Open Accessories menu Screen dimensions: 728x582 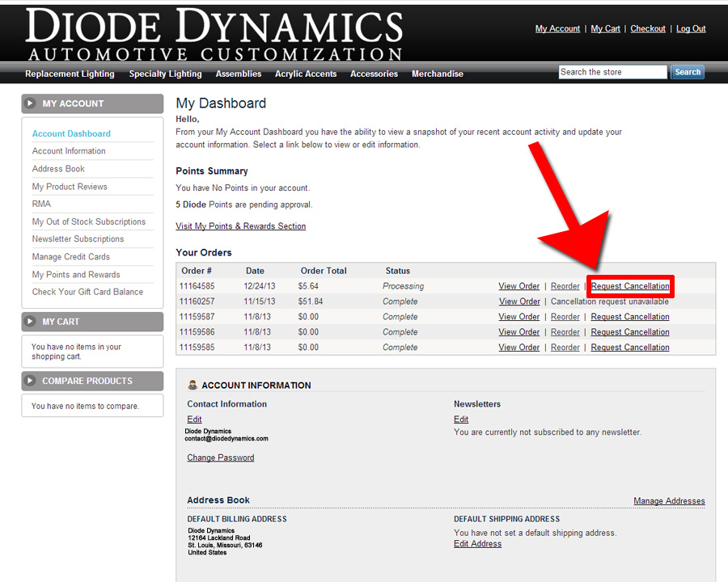[374, 74]
